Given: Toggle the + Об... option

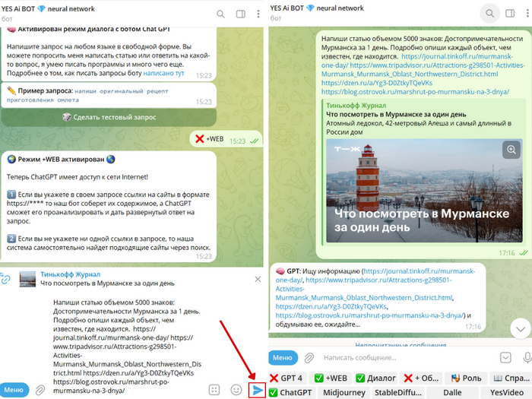Looking at the screenshot, I should point(421,378).
